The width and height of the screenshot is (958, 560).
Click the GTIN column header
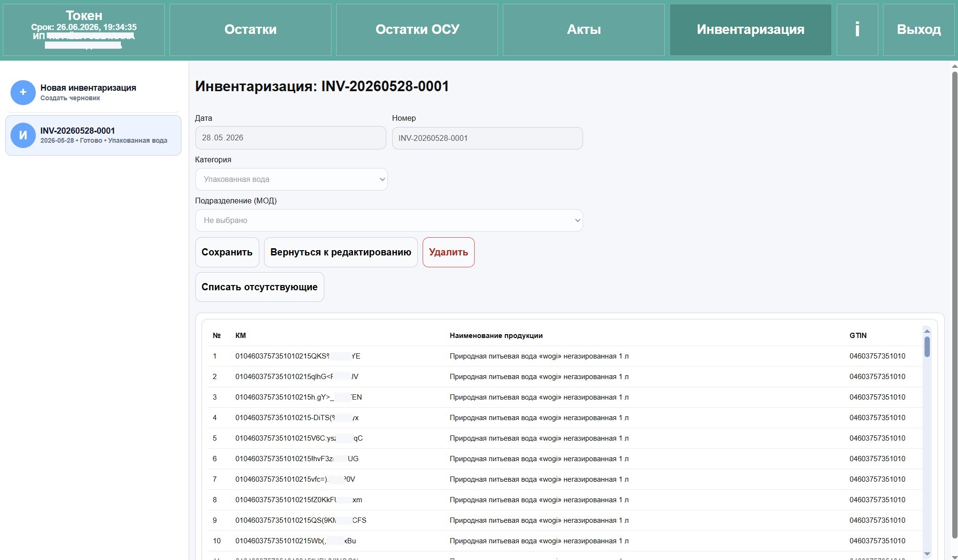click(x=858, y=336)
